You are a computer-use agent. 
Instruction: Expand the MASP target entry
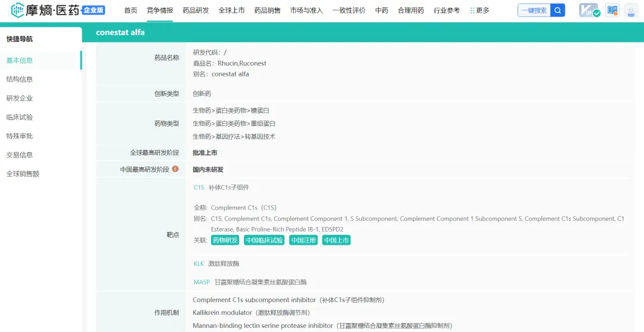click(x=201, y=282)
